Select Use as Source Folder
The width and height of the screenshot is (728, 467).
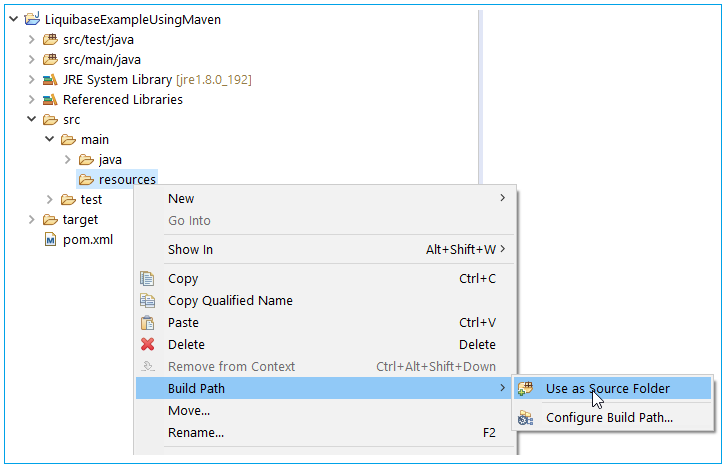[612, 388]
